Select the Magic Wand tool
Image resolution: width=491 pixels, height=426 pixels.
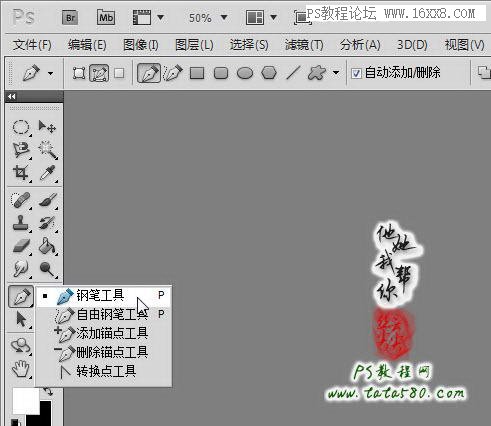pyautogui.click(x=48, y=150)
